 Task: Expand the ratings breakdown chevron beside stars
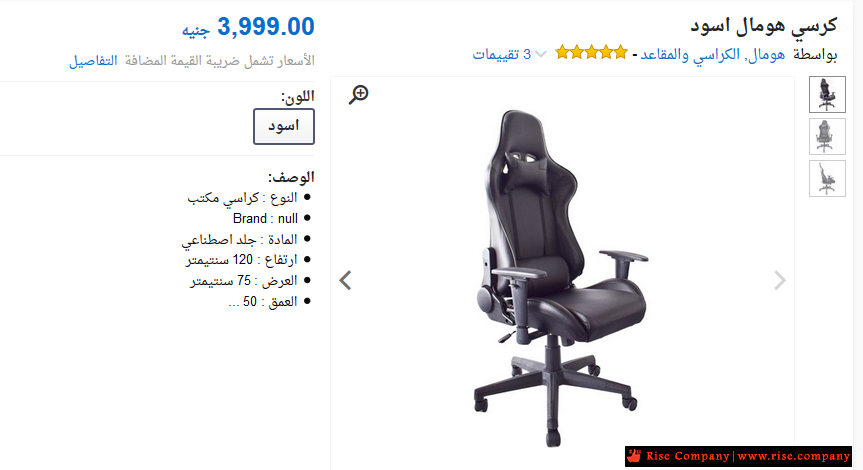(541, 54)
